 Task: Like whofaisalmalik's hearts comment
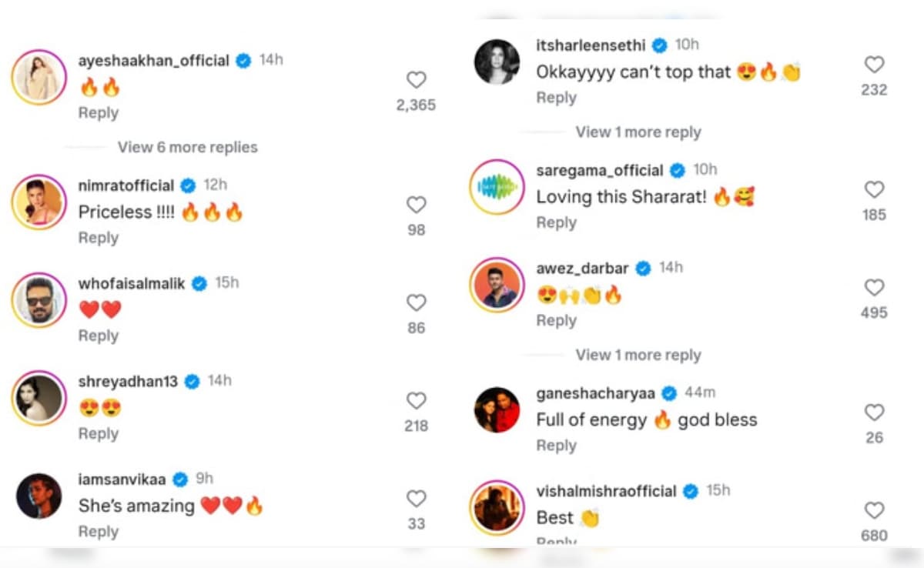pos(416,302)
